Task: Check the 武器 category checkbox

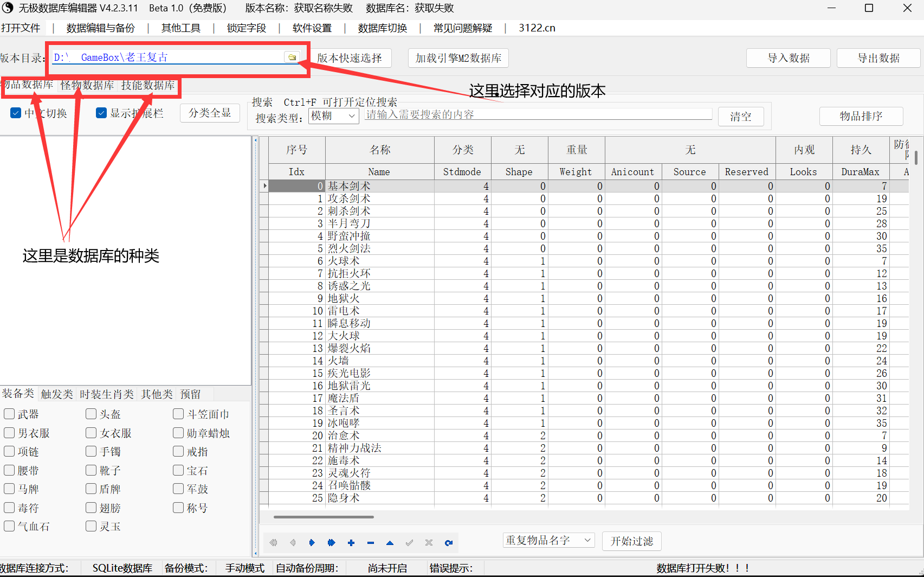Action: pos(9,414)
